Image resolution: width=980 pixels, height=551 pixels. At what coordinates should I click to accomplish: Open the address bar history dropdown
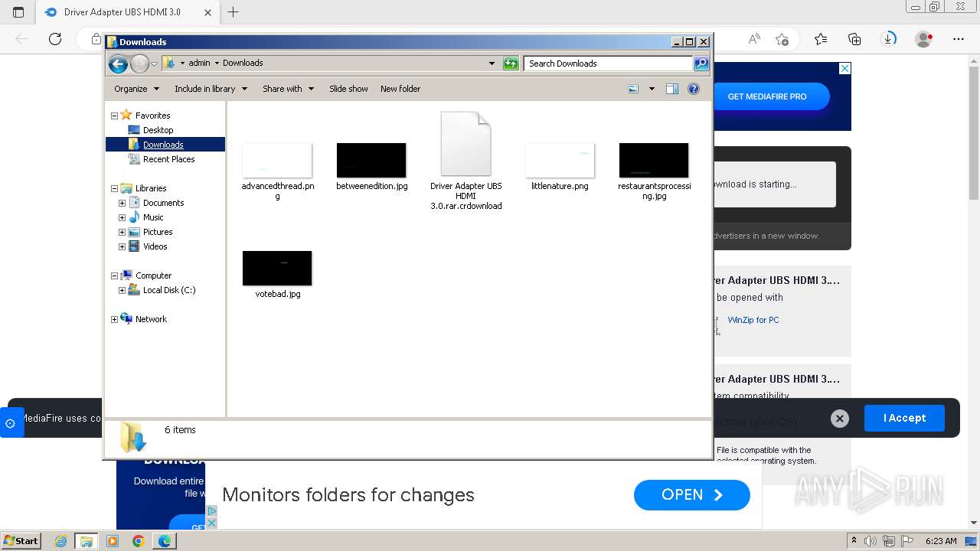pos(492,64)
